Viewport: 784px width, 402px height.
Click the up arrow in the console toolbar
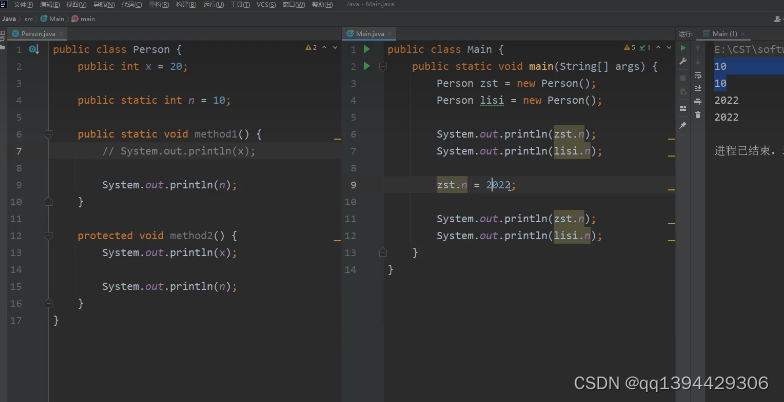(x=698, y=48)
